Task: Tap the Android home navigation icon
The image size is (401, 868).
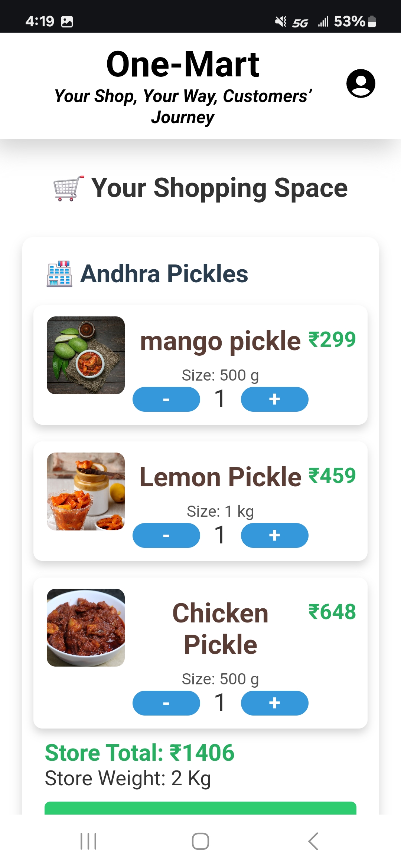Action: coord(200,841)
